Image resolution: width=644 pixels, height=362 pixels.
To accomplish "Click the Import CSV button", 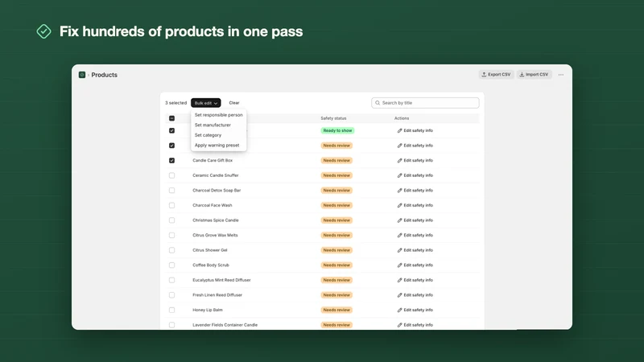I will (x=534, y=75).
